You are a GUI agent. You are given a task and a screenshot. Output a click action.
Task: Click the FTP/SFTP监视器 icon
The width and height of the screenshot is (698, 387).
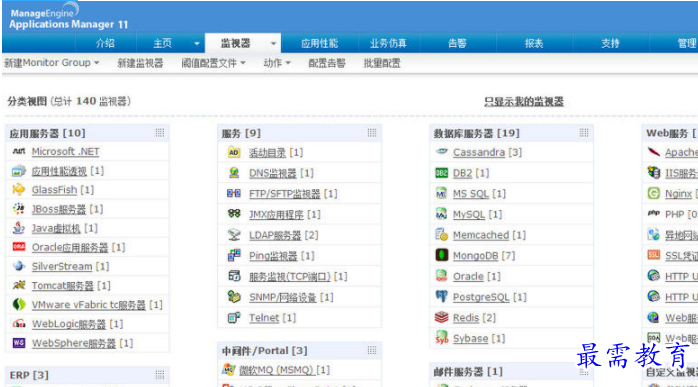click(x=234, y=193)
